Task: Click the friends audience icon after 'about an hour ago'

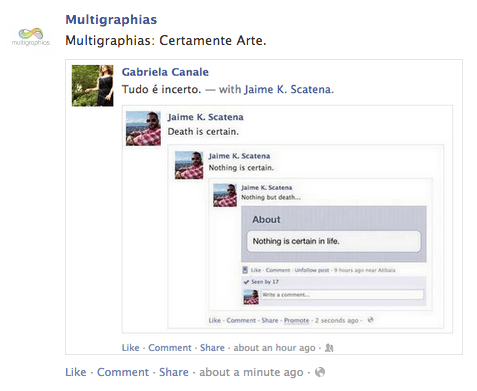Action: (x=329, y=348)
